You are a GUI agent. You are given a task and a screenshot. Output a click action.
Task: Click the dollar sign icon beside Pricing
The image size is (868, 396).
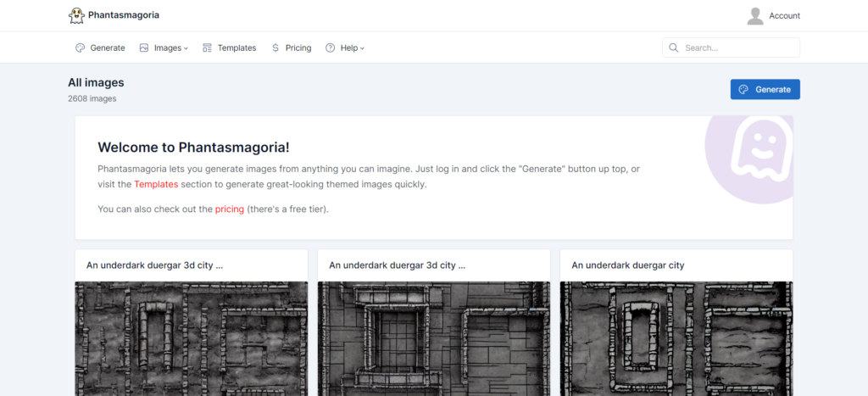[275, 48]
